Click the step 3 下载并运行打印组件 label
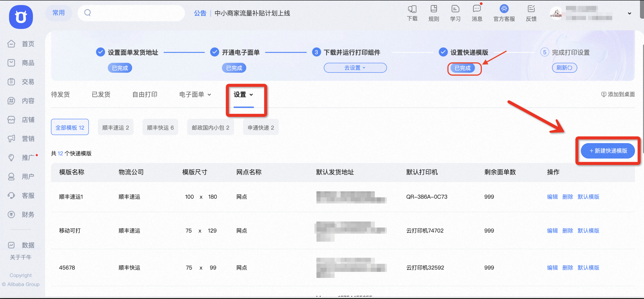The height and width of the screenshot is (299, 644). (x=352, y=52)
